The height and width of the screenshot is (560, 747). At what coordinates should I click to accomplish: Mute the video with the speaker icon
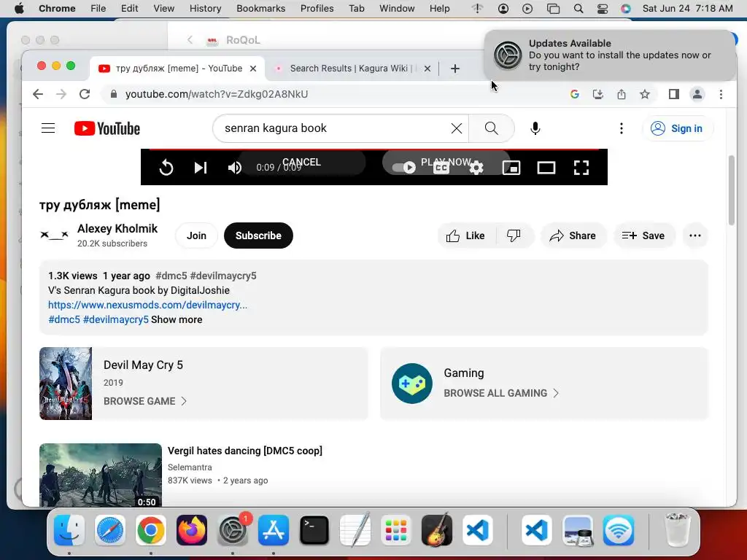(x=235, y=168)
